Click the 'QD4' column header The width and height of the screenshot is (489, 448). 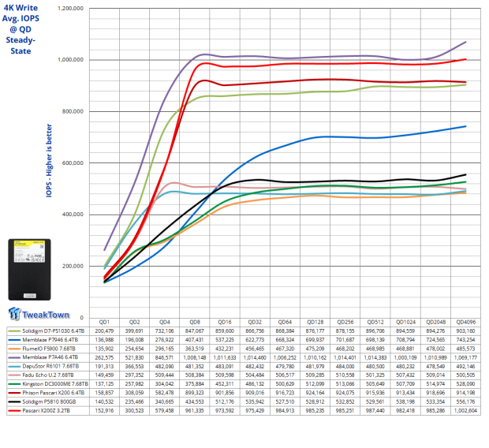pos(165,322)
